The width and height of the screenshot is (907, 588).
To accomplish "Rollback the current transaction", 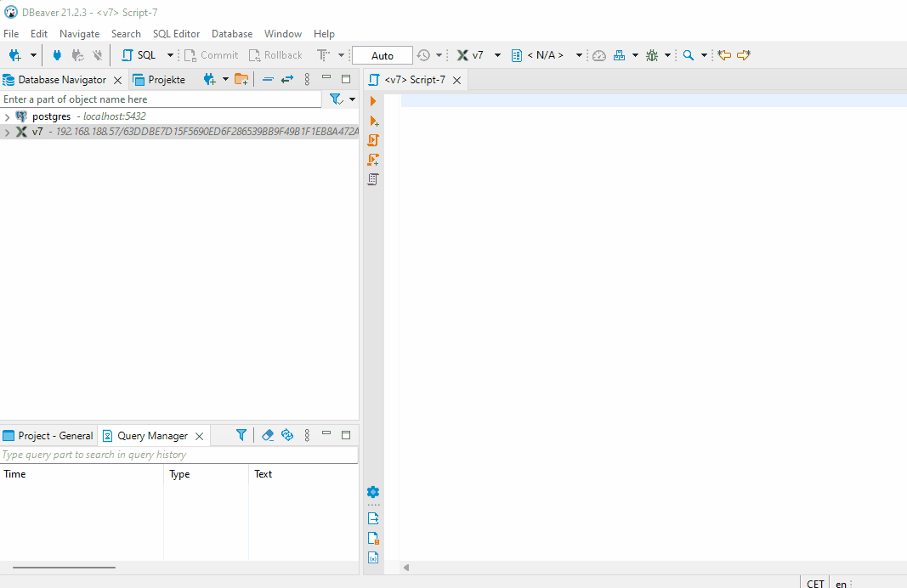I will tap(275, 54).
